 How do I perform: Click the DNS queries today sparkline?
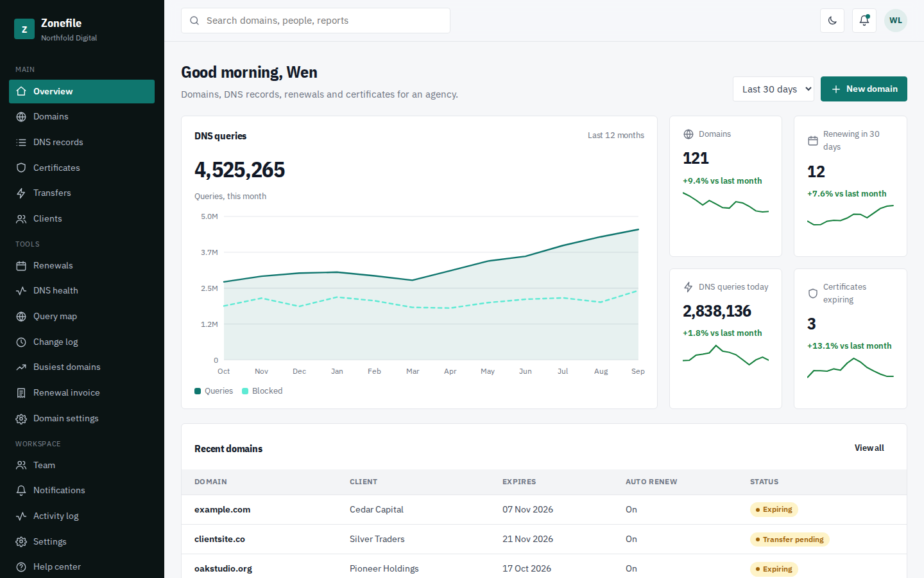coord(726,355)
